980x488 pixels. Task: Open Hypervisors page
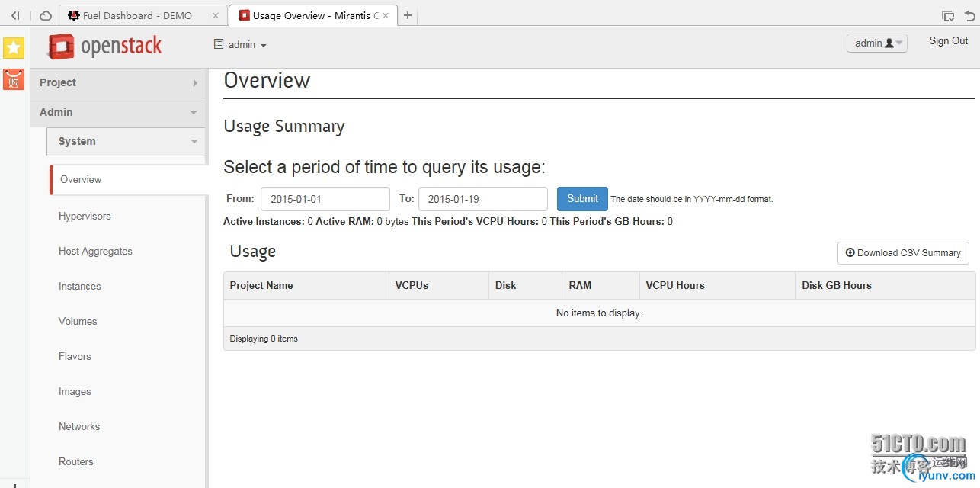click(x=85, y=217)
